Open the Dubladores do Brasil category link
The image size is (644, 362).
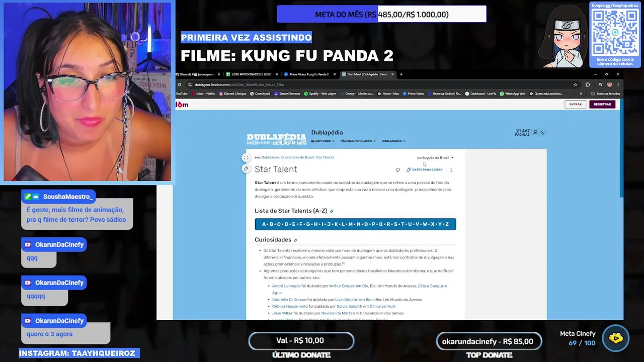click(297, 158)
